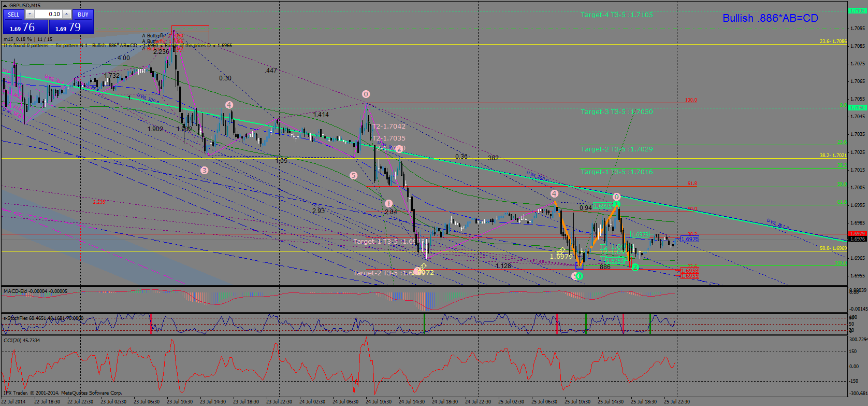This screenshot has height=406, width=868.
Task: Click the yellow arrow icon beside yellow 1.6979
Action: (561, 250)
